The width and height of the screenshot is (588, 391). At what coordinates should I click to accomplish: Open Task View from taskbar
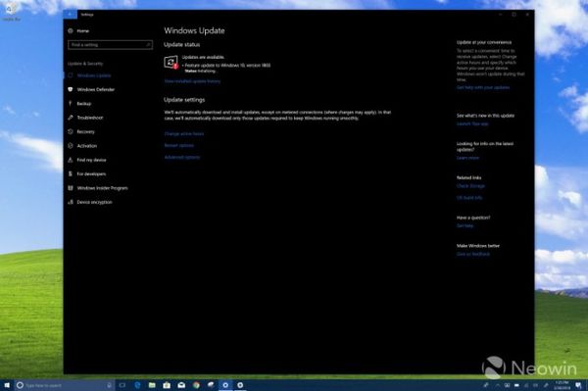pyautogui.click(x=122, y=385)
